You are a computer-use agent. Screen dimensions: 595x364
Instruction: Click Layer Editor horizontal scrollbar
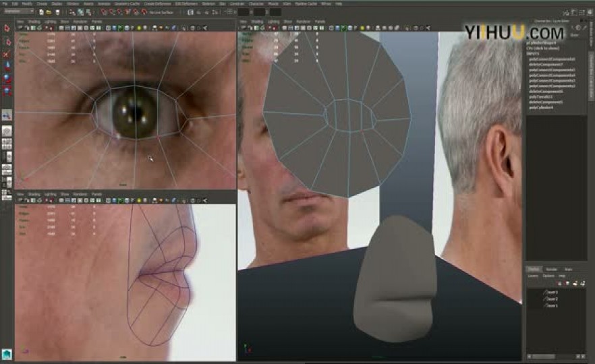557,357
